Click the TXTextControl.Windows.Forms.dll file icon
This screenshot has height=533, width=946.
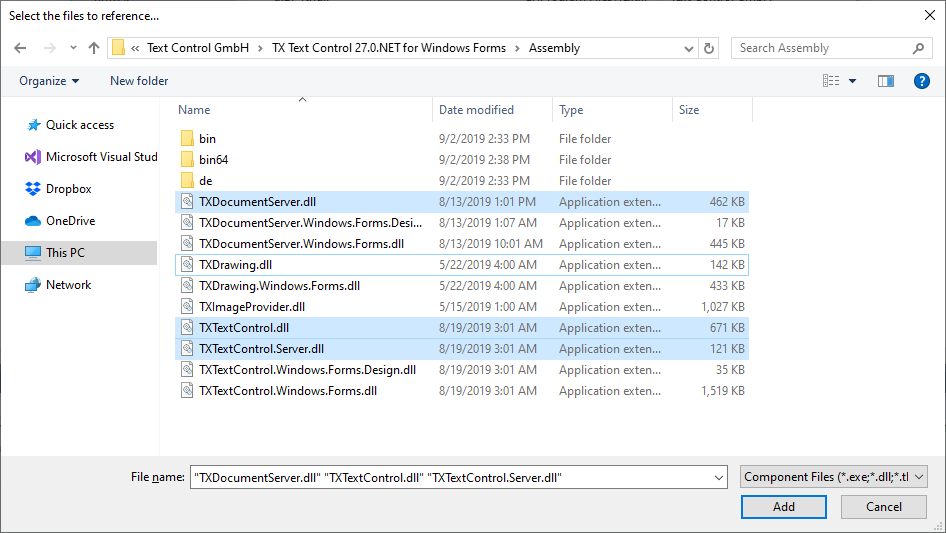point(187,391)
